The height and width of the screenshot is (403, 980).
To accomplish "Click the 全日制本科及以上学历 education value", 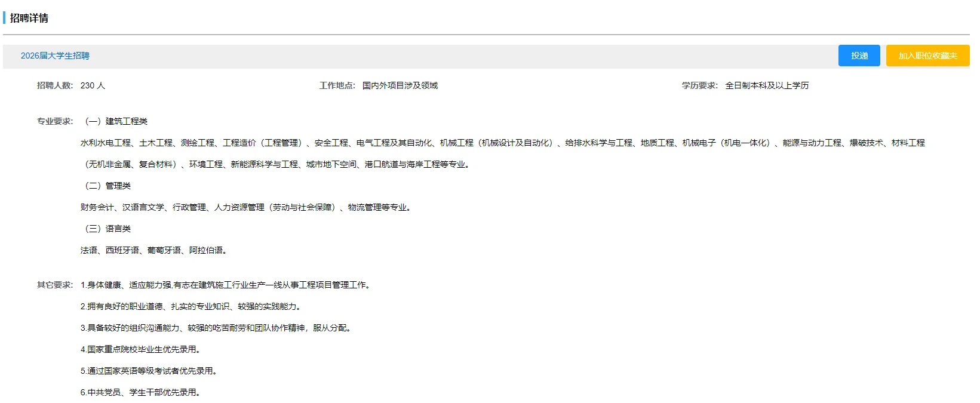I will tap(767, 85).
